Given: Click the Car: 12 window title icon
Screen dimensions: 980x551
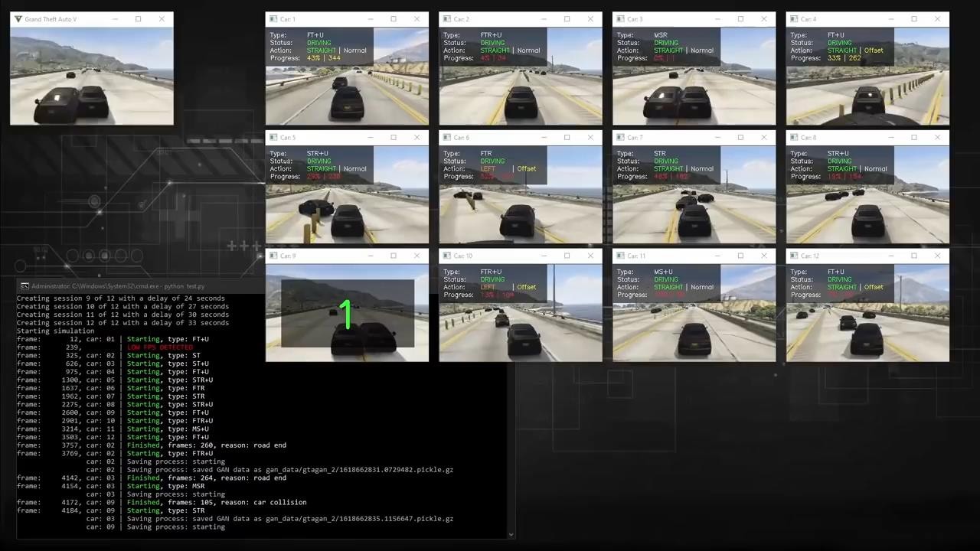Looking at the screenshot, I should [794, 256].
